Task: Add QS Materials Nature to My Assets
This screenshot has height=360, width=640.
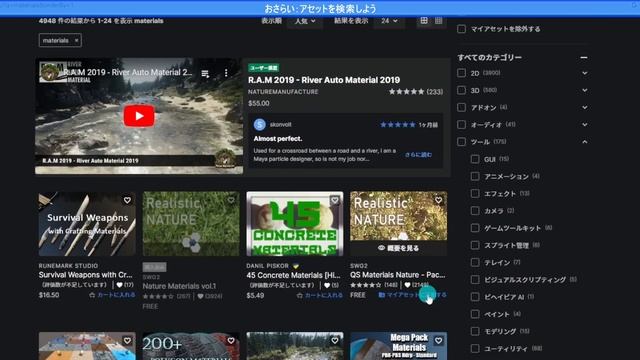Action: (412, 295)
